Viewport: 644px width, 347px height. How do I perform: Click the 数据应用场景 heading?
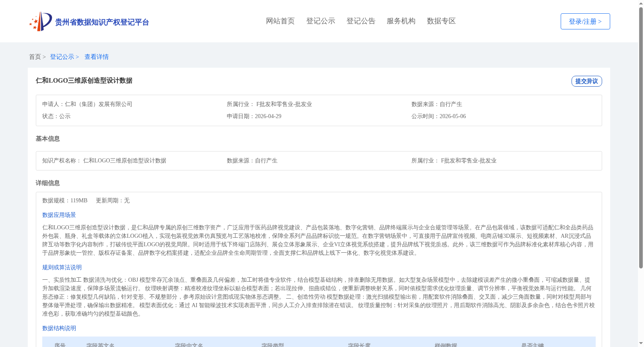tap(59, 215)
